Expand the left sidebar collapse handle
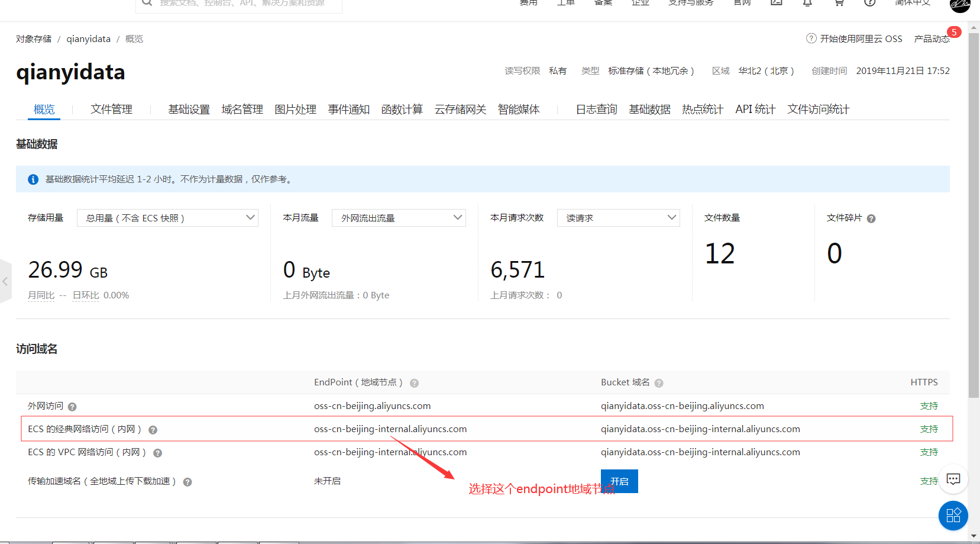 5,281
